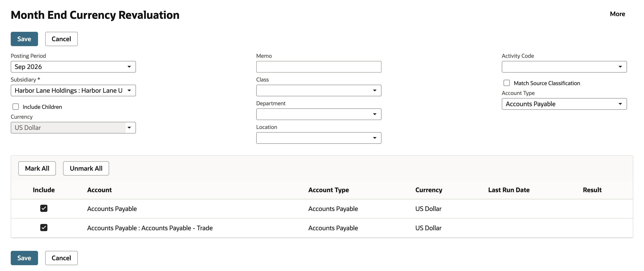
Task: Click the Account column header
Action: [100, 190]
